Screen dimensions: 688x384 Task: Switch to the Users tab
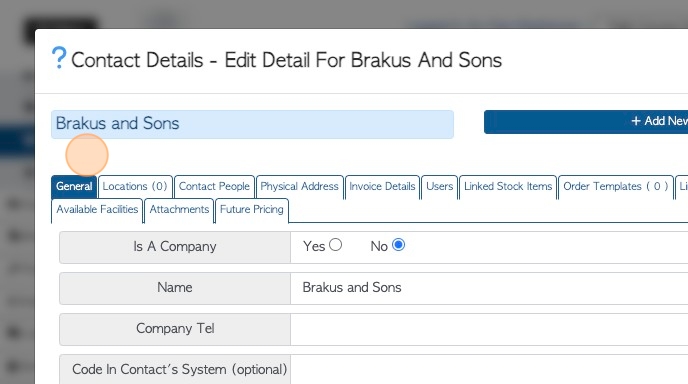point(440,187)
